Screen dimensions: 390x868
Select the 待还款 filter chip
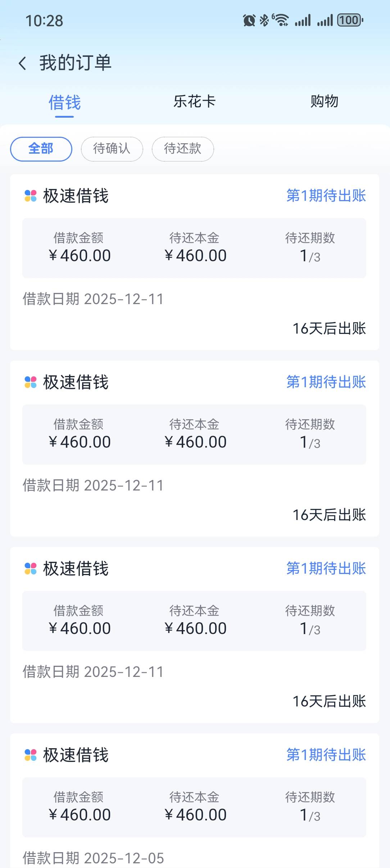click(183, 149)
